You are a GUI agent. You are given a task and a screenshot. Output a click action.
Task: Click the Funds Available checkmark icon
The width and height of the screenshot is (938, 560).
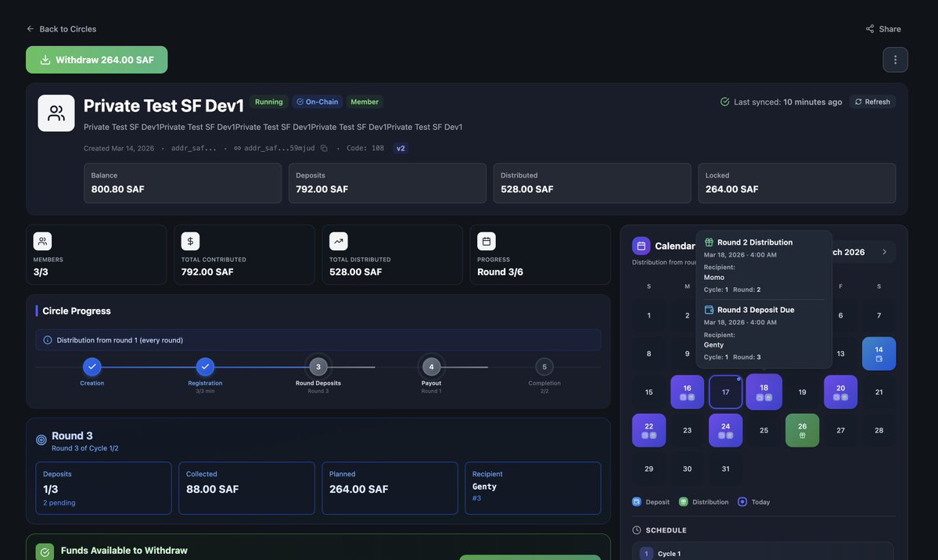click(45, 552)
